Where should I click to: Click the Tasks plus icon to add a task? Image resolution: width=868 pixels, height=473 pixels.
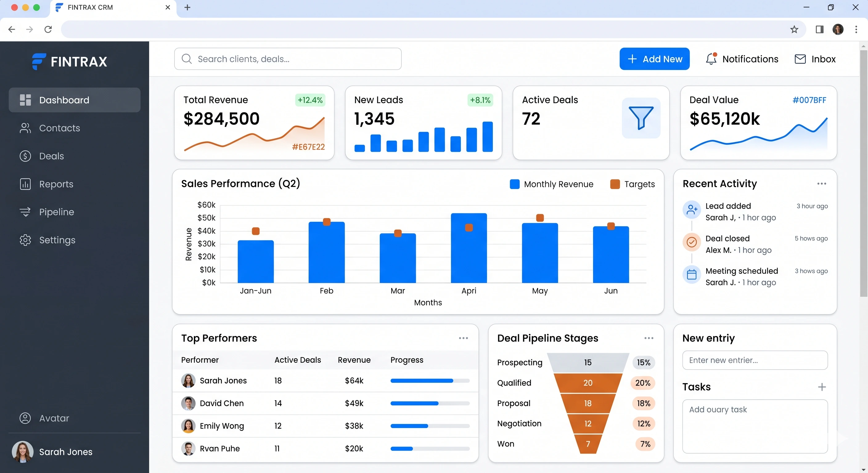(822, 387)
